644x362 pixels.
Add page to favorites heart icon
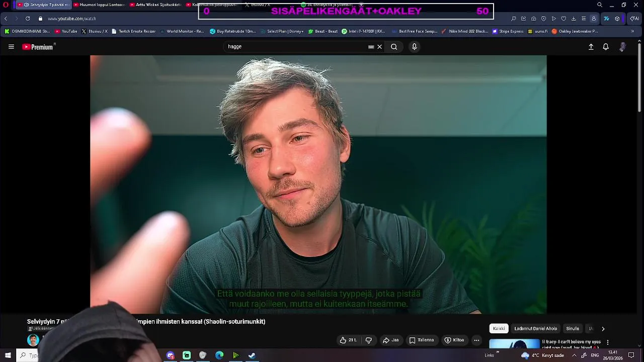(563, 19)
